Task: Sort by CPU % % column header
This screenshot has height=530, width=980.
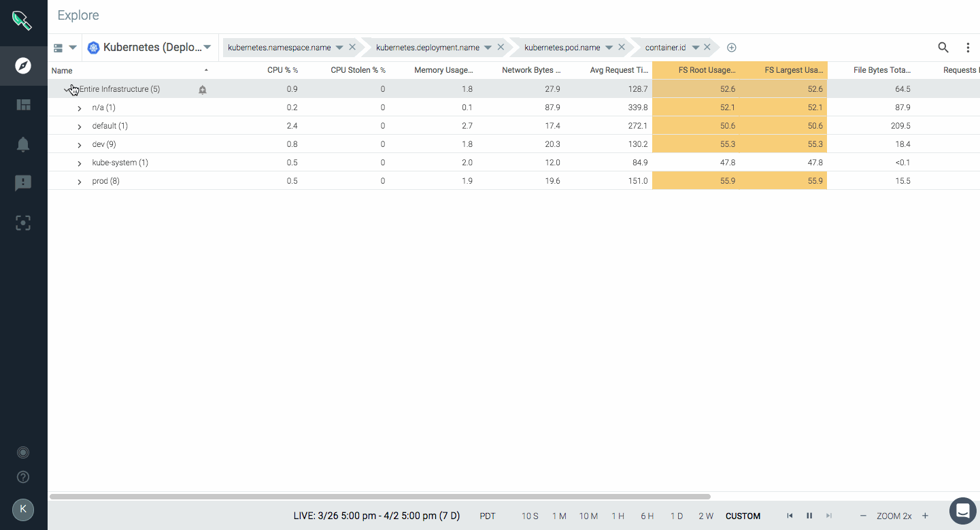Action: point(282,70)
